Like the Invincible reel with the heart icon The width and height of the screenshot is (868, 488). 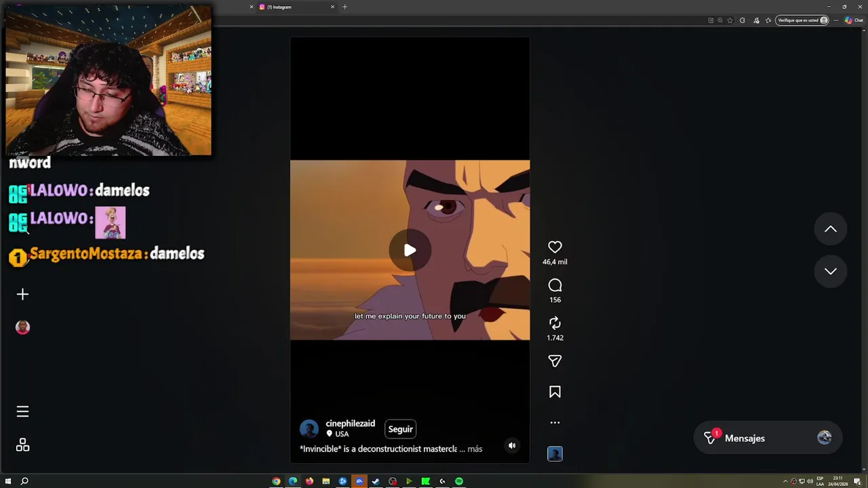pyautogui.click(x=555, y=247)
